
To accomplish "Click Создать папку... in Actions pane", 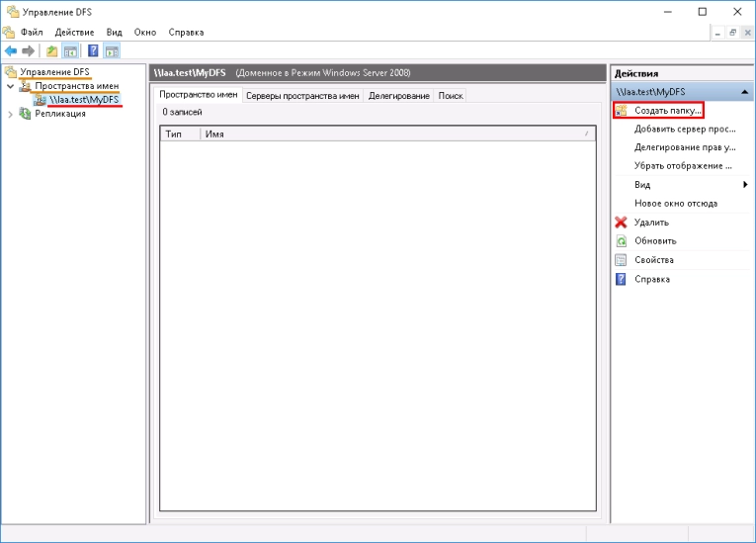I will point(667,110).
